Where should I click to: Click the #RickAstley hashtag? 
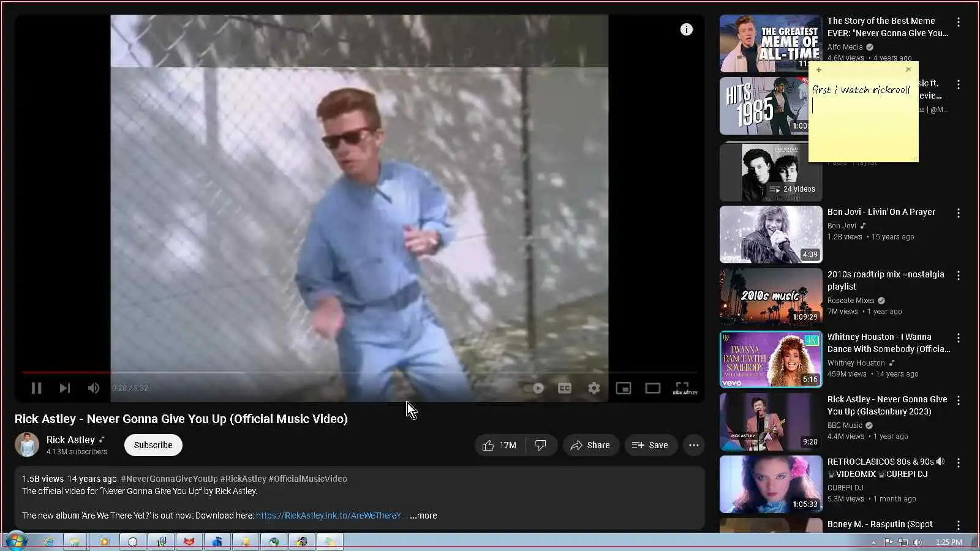coord(243,479)
